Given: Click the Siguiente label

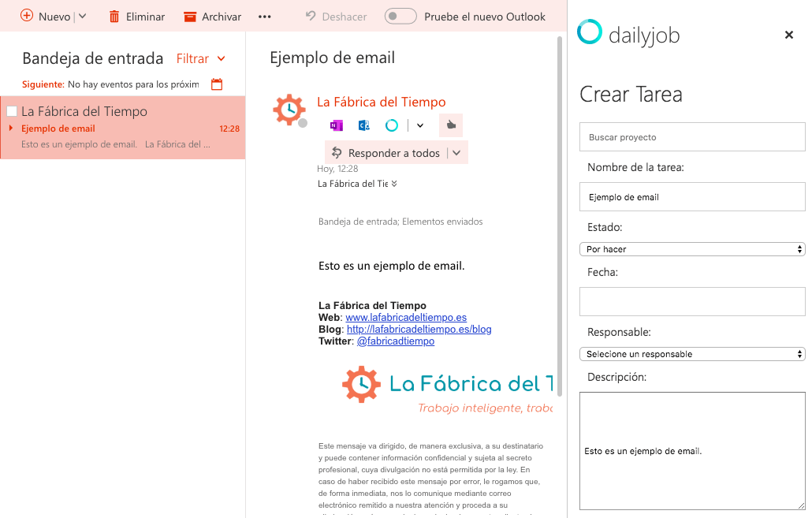Looking at the screenshot, I should (43, 84).
